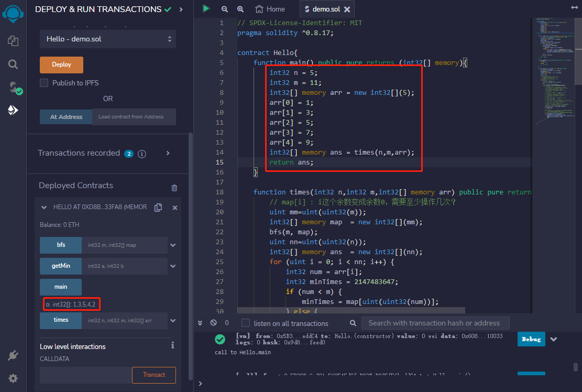
Task: Focus the CALLDATA input field
Action: click(x=86, y=375)
